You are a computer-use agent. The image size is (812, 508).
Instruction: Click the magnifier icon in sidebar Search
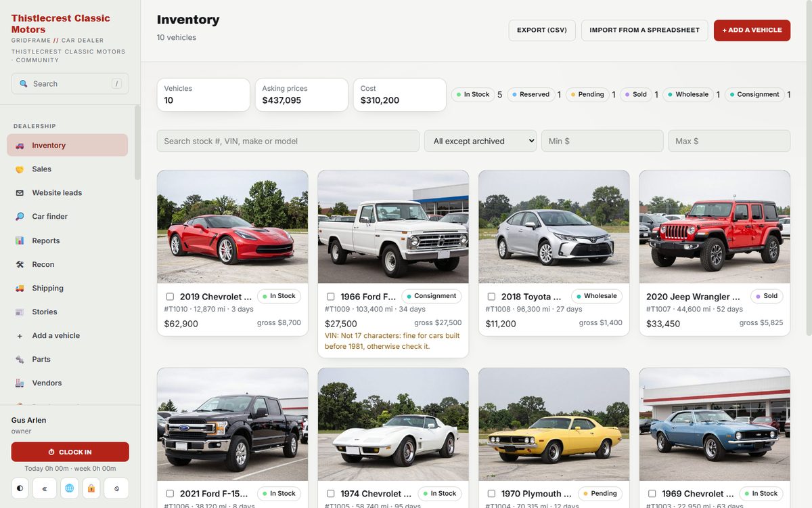[x=24, y=84]
